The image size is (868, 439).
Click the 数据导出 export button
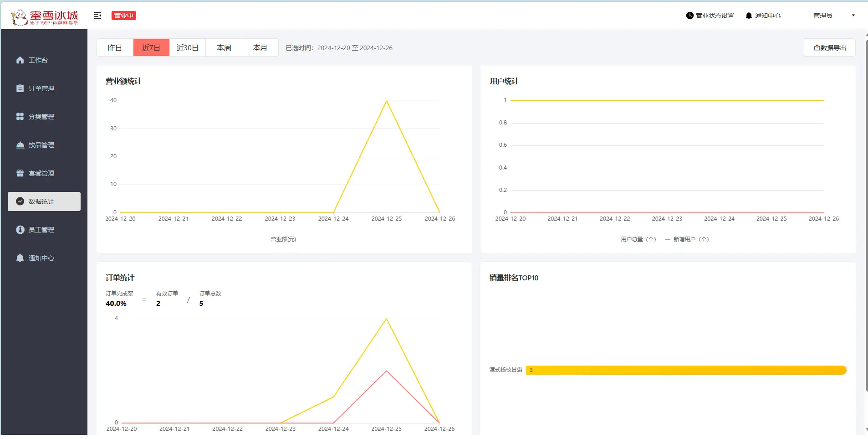click(x=829, y=48)
